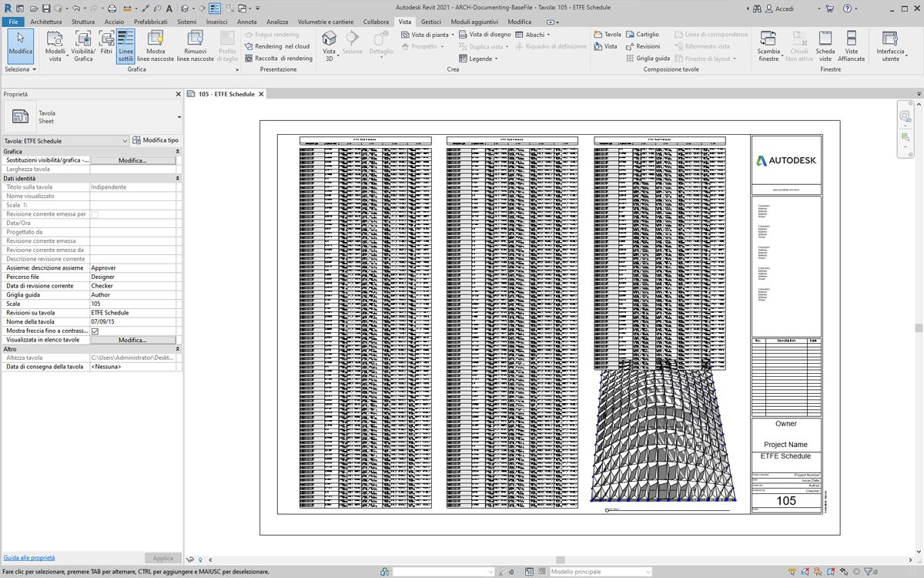This screenshot has height=578, width=924.
Task: Click the Scambia finestre icon
Action: [768, 45]
